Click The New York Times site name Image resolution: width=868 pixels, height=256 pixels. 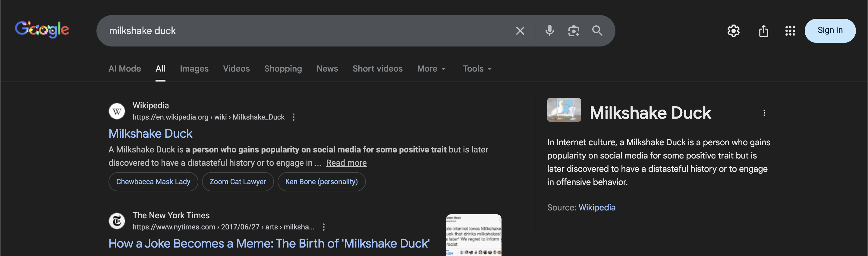point(171,215)
